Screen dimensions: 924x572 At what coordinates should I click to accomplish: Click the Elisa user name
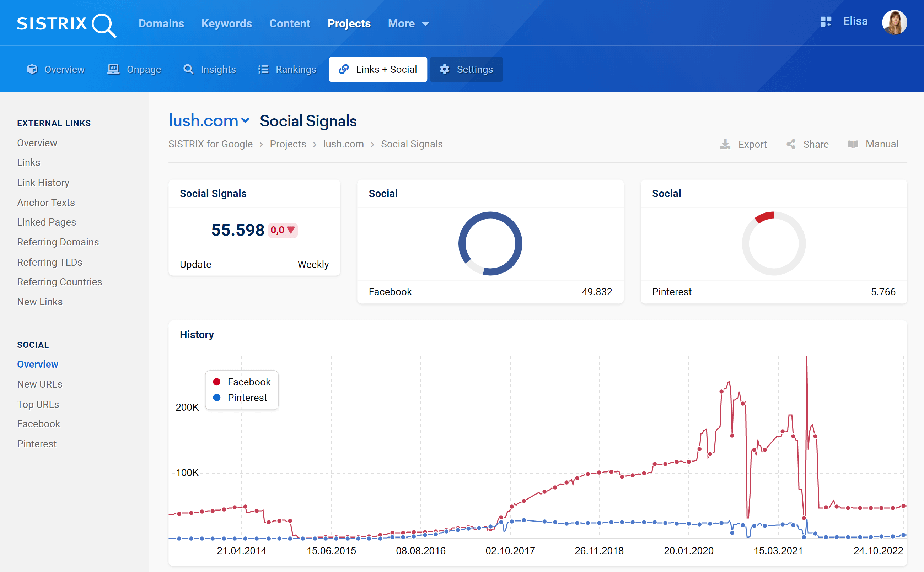click(855, 21)
